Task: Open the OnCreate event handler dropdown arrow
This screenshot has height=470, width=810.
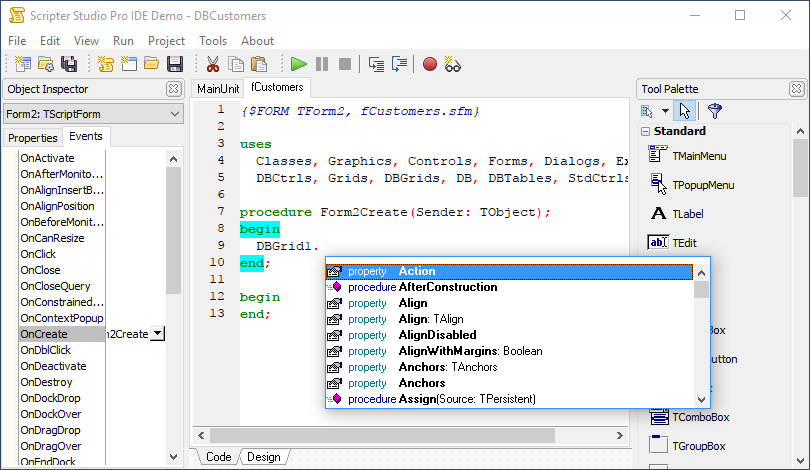Action: coord(157,334)
